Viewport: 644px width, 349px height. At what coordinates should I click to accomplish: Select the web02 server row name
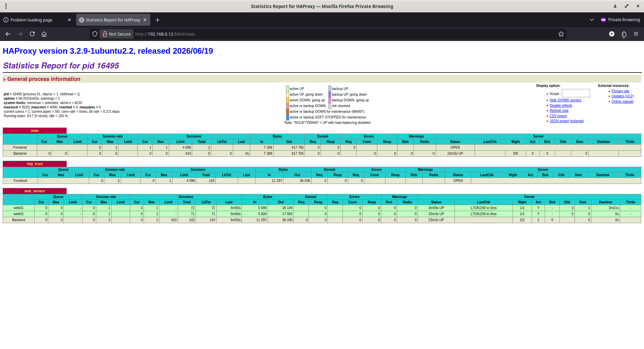18,214
